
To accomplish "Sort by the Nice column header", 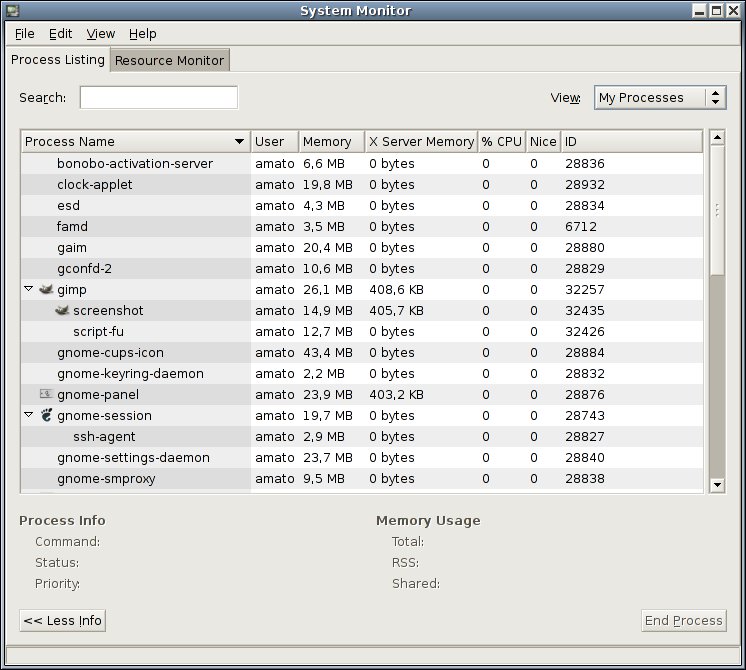I will (543, 141).
